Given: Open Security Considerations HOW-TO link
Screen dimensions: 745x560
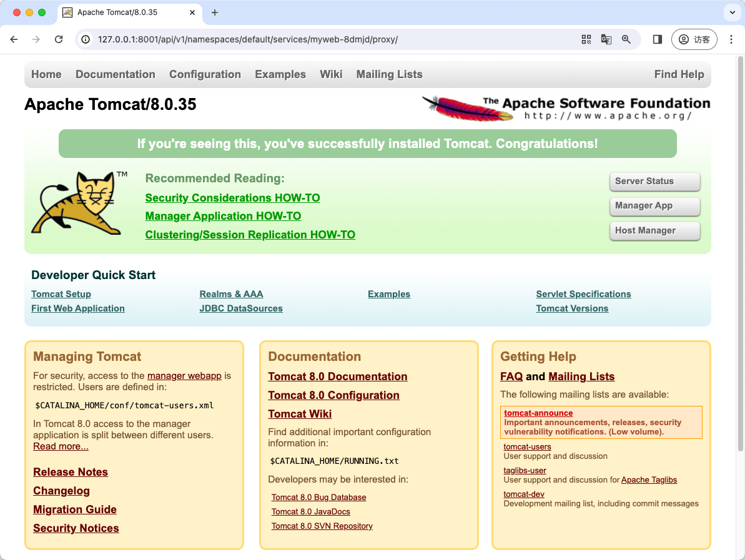Looking at the screenshot, I should point(233,197).
